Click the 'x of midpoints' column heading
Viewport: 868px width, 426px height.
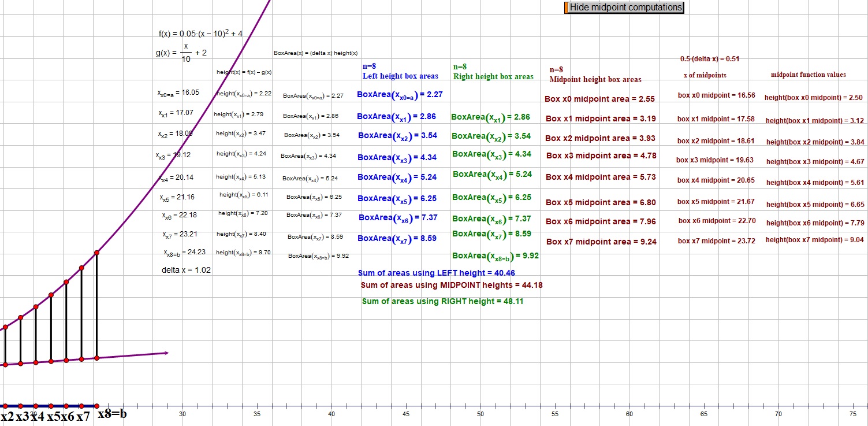pyautogui.click(x=705, y=75)
